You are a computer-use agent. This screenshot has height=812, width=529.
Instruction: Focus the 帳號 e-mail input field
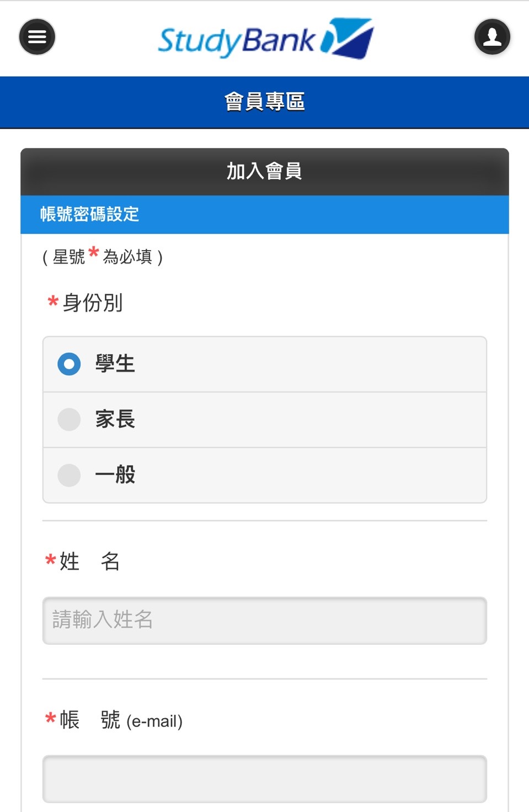[x=265, y=779]
